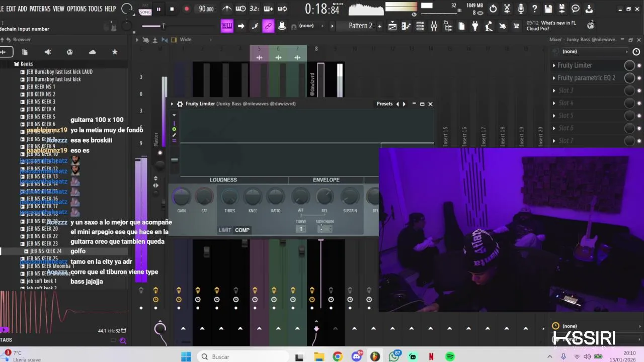The height and width of the screenshot is (362, 644).
Task: Open help with the question mark icon
Action: [x=534, y=9]
